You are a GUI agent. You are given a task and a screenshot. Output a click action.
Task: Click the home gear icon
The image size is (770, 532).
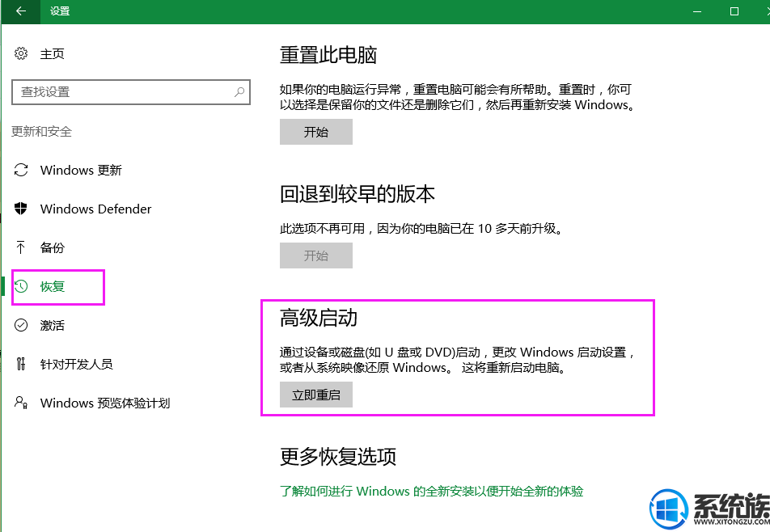coord(21,53)
